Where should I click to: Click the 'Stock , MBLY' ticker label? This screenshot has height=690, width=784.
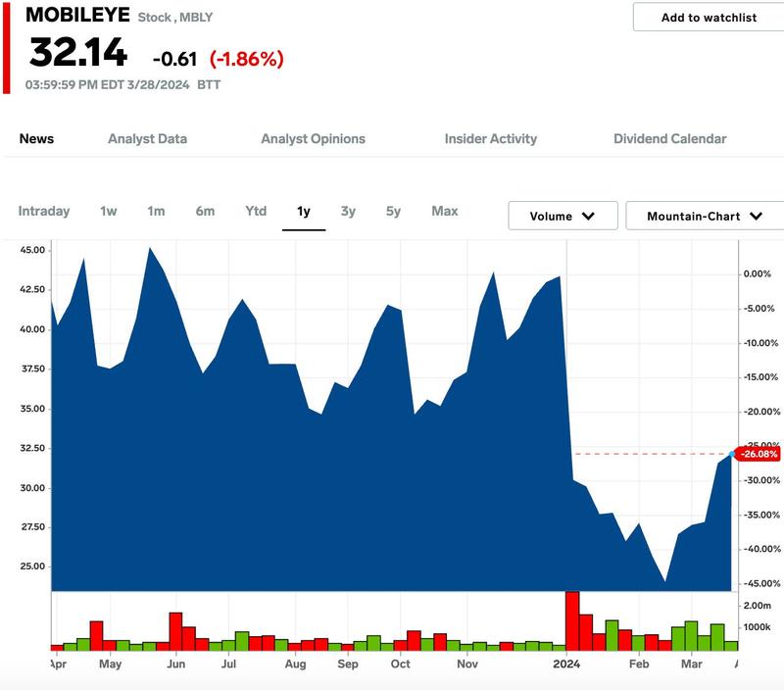point(175,17)
